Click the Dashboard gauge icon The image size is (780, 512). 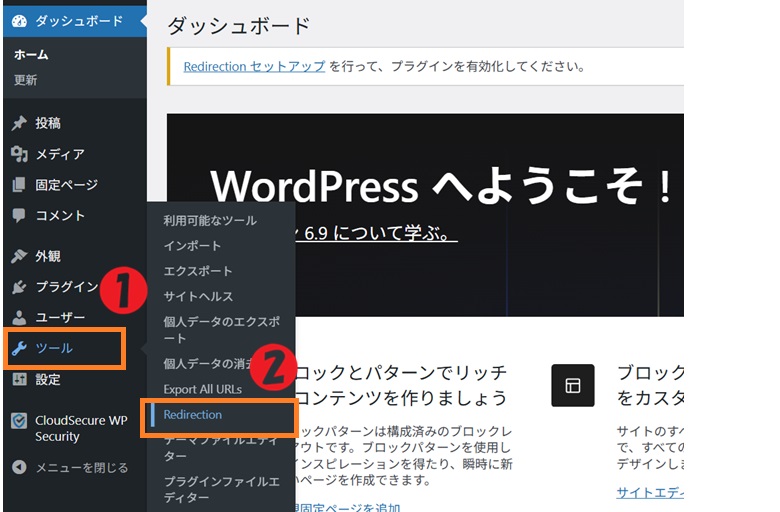click(x=19, y=21)
